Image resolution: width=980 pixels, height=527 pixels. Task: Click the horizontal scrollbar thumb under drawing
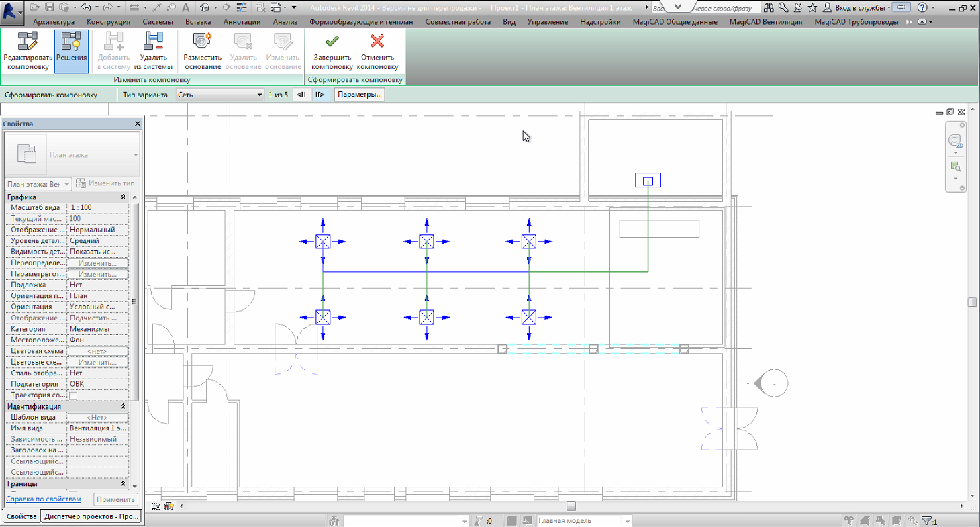point(571,506)
